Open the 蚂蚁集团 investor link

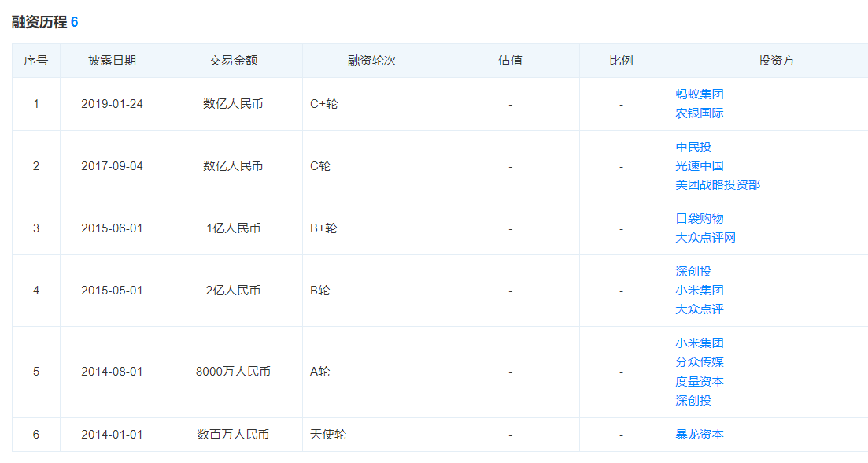click(x=699, y=94)
